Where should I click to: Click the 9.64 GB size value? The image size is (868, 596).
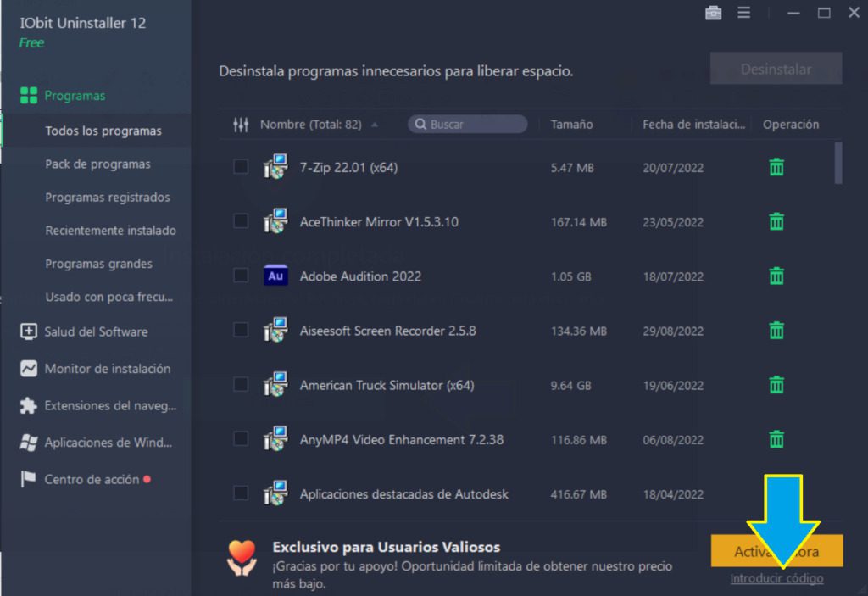pos(570,385)
